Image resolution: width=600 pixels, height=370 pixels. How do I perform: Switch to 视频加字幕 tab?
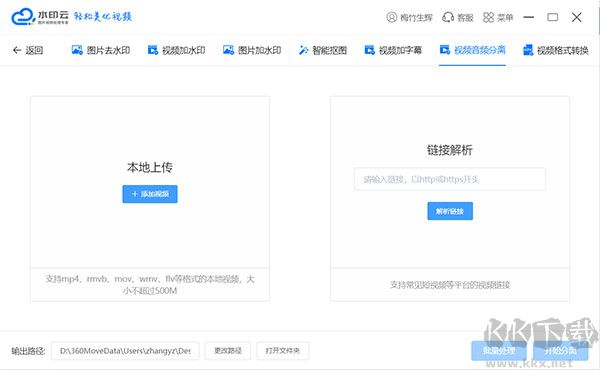click(x=393, y=50)
